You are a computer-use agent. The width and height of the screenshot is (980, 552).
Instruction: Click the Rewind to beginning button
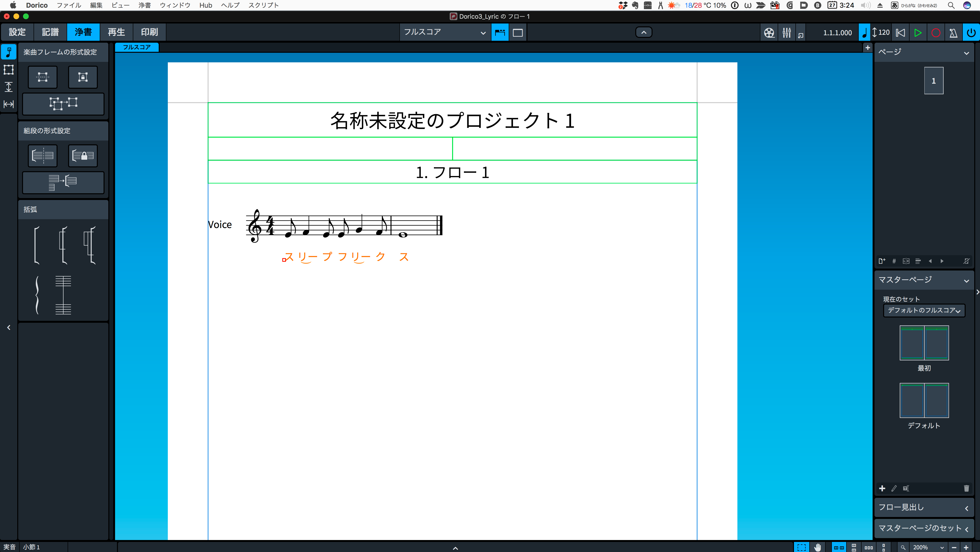tap(900, 33)
